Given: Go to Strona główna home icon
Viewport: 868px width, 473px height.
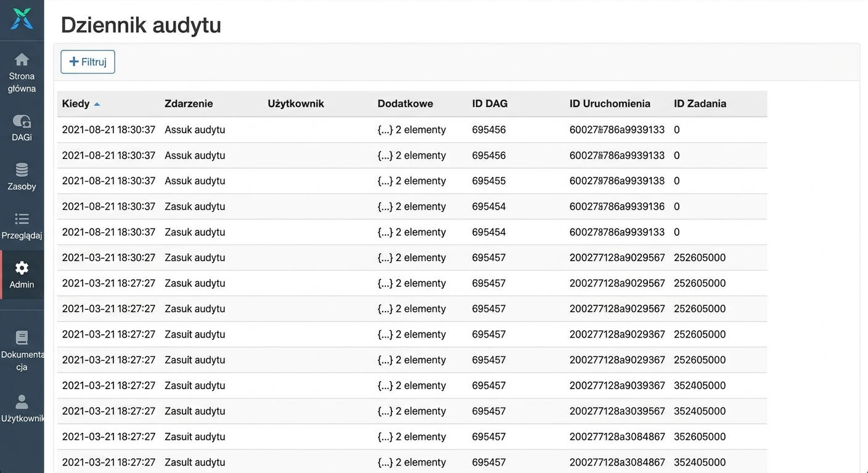Looking at the screenshot, I should pos(22,60).
